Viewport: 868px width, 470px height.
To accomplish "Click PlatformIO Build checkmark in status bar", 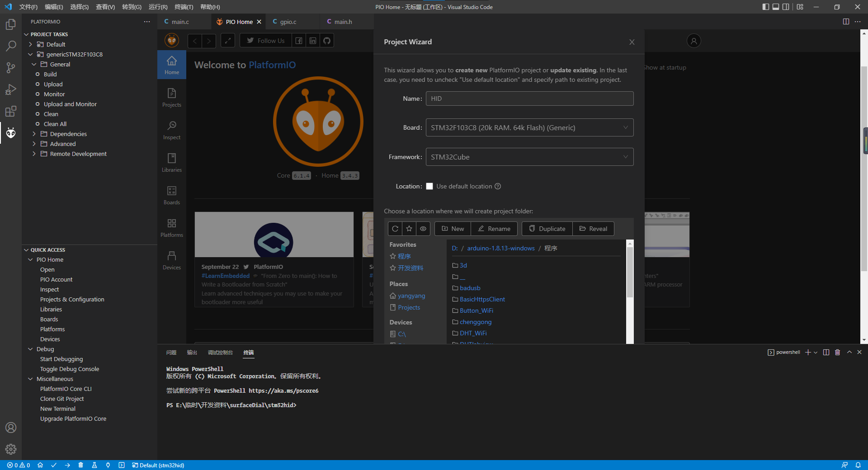I will pos(54,465).
